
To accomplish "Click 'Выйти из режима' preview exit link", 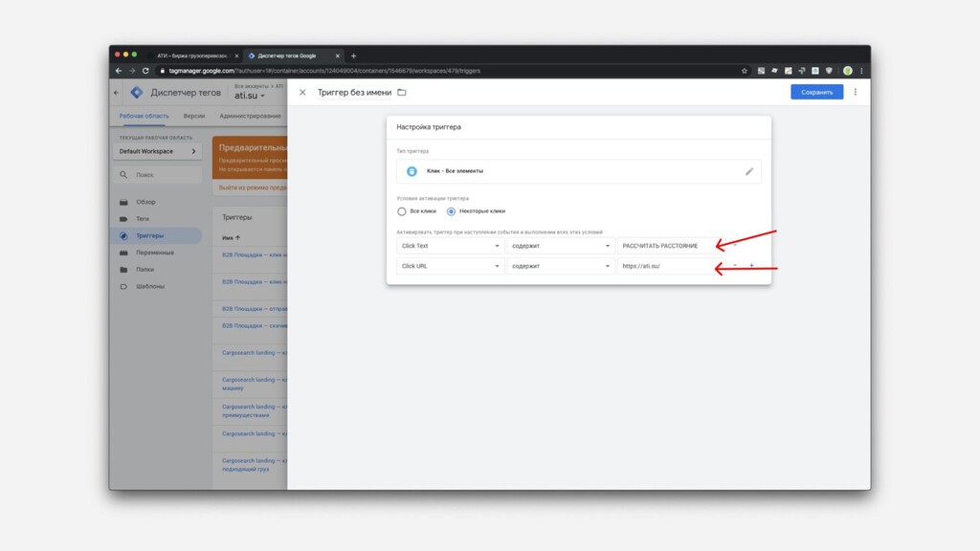I will (253, 187).
